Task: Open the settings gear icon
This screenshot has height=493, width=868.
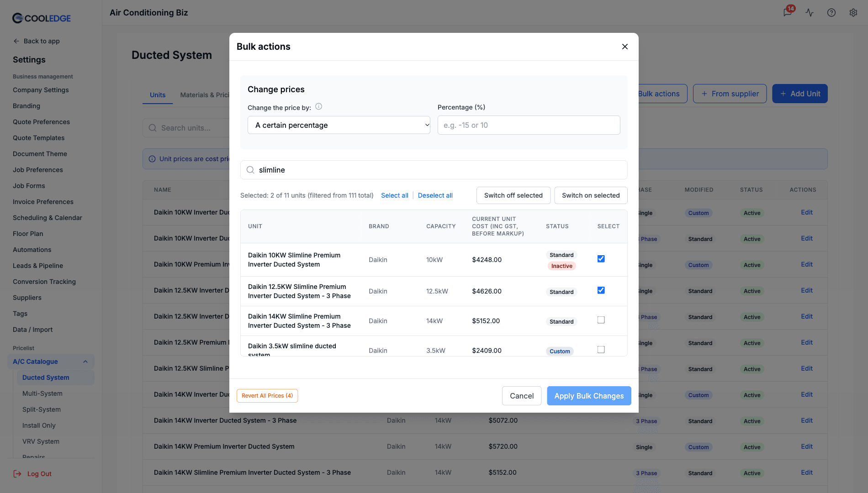Action: tap(853, 12)
